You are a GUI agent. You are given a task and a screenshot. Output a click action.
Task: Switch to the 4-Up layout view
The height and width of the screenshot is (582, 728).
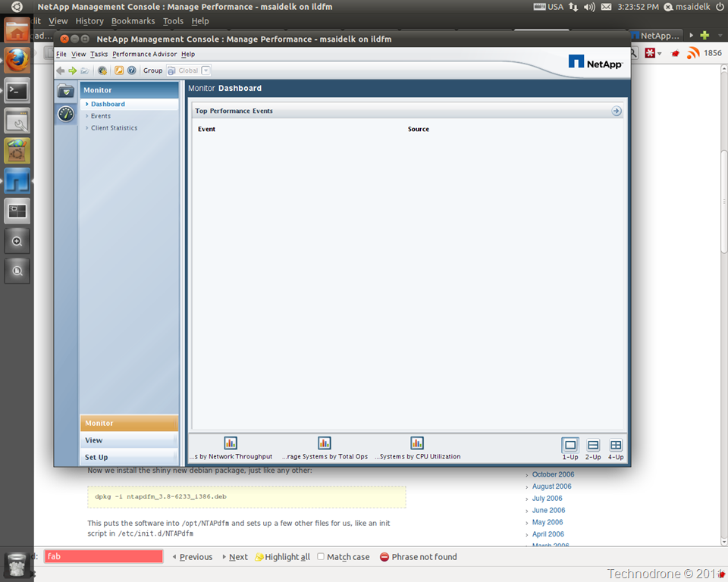[616, 446]
